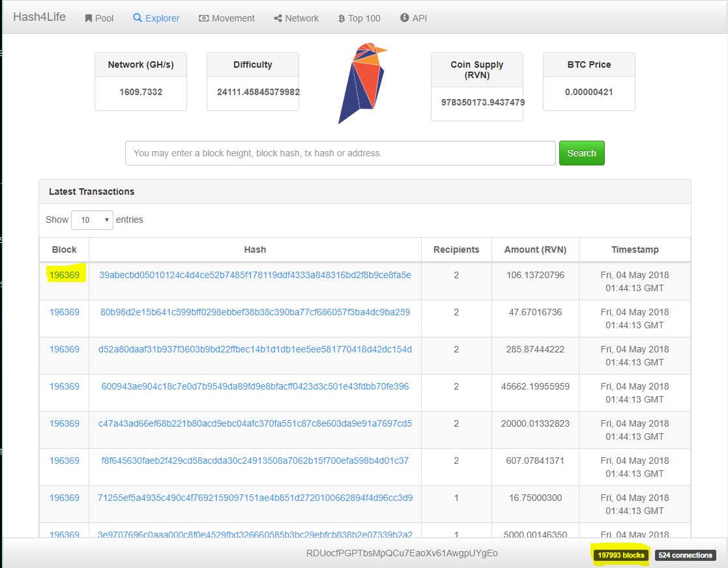Click the footer address RDUocfPGPTbsMpQCu7EaoXv61AwgpUYgEo

[402, 553]
